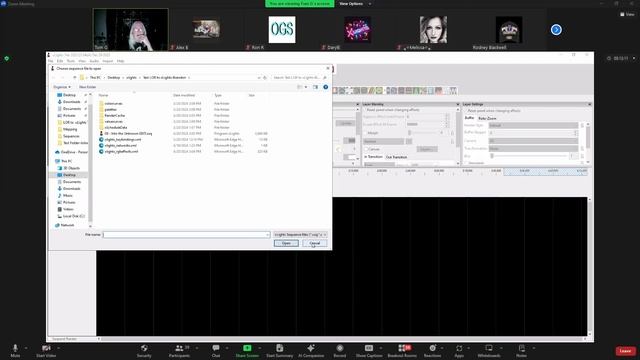Screen dimensions: 640x360
Task: Open the File menu in xLights
Action: (51, 61)
